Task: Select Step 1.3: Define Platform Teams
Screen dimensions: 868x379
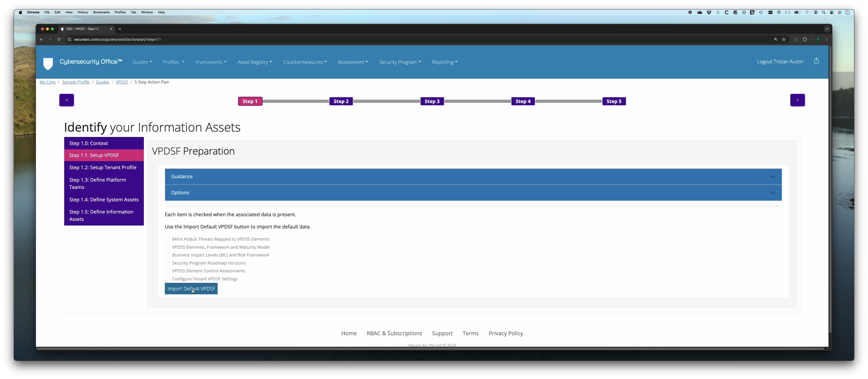Action: pos(104,183)
